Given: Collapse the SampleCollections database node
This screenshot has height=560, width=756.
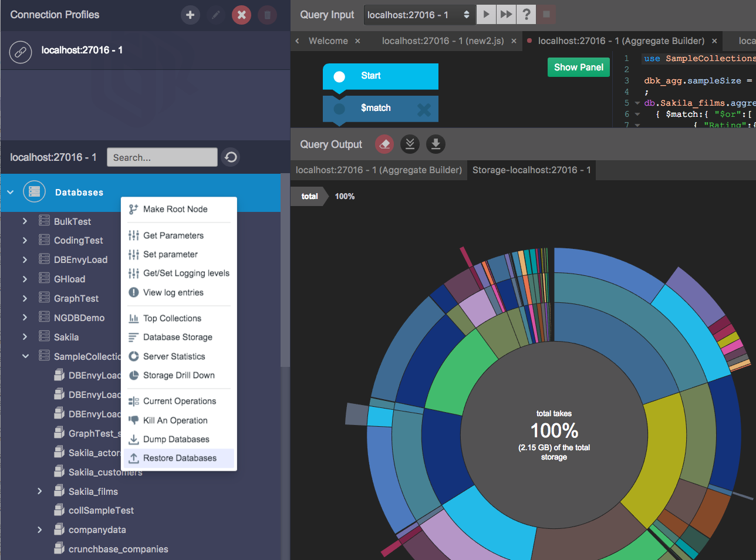Looking at the screenshot, I should [25, 356].
